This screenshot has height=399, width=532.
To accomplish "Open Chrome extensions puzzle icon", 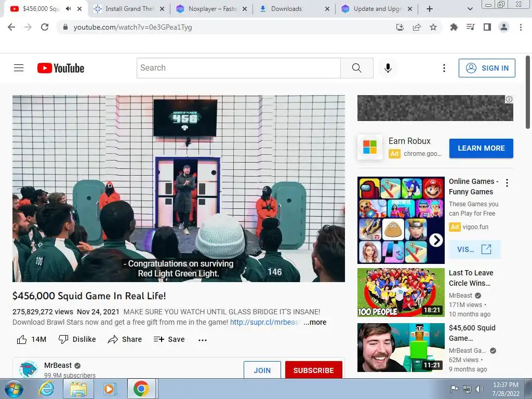I will (454, 27).
